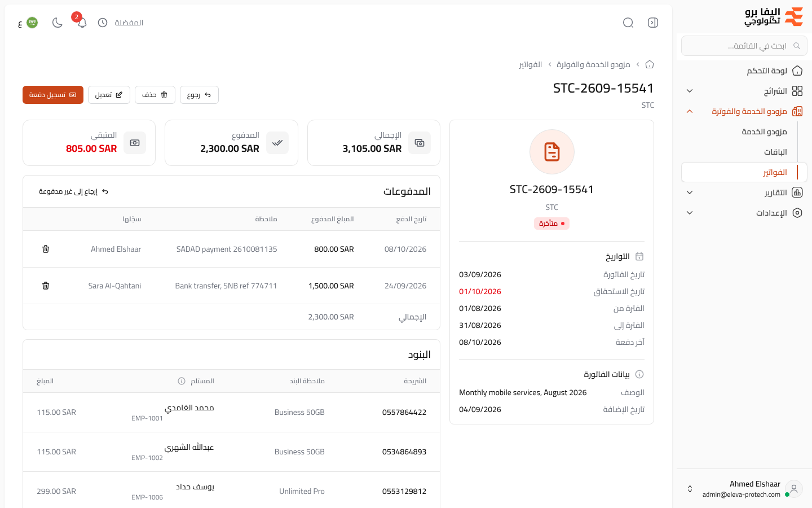Delete the 1,500.00 SAR payment row
Image resolution: width=812 pixels, height=508 pixels.
pyautogui.click(x=46, y=286)
